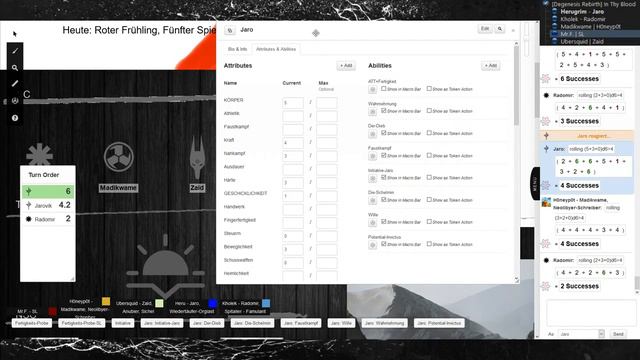Click Edit on the Jaro sheet
Image resolution: width=640 pixels, height=360 pixels.
pyautogui.click(x=485, y=29)
